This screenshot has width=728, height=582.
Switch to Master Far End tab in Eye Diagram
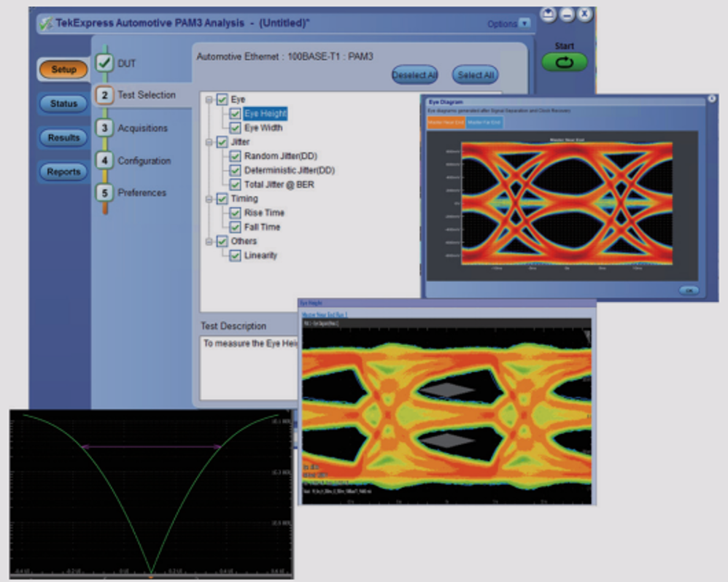click(484, 123)
